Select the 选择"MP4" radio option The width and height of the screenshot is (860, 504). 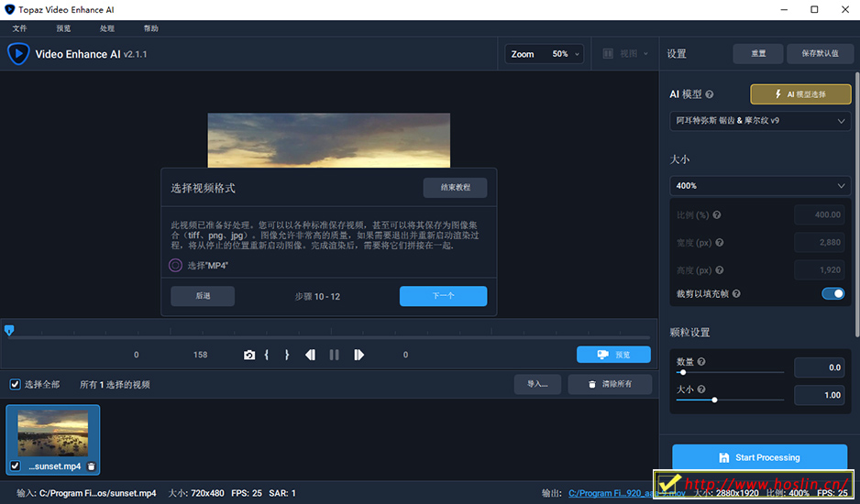[175, 266]
